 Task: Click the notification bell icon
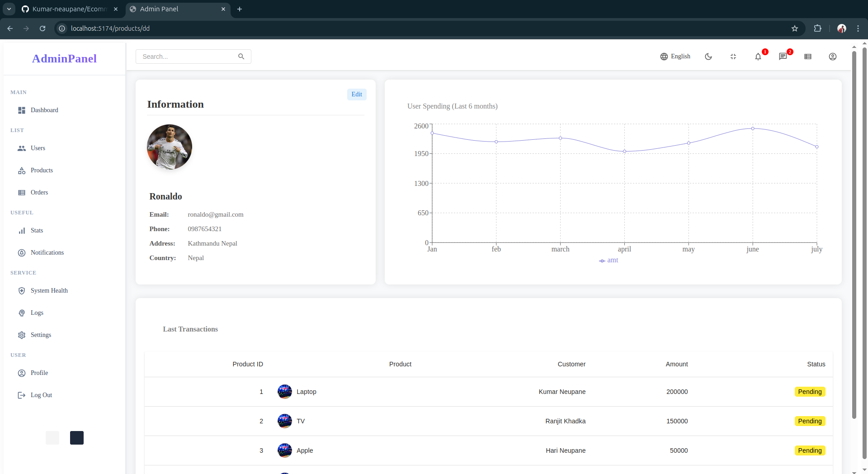(758, 57)
